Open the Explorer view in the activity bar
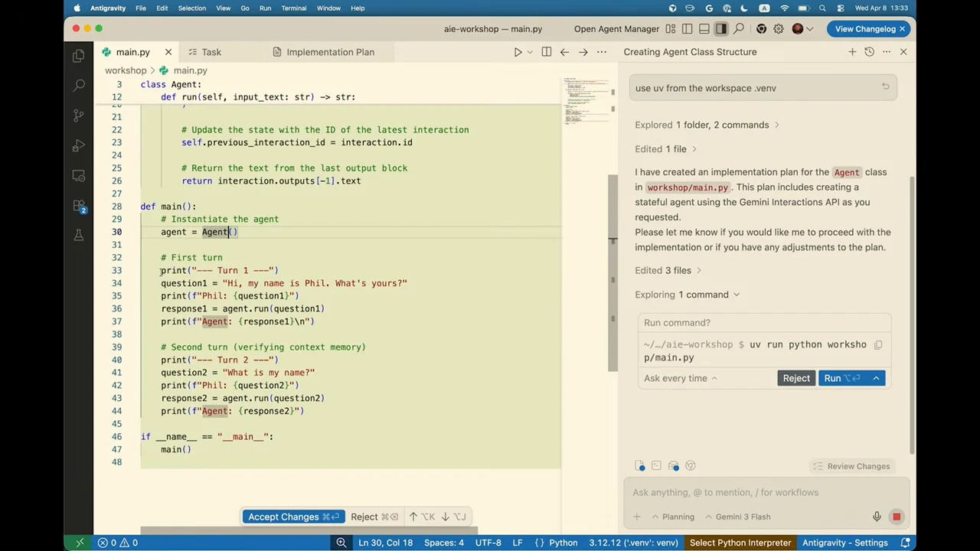The width and height of the screenshot is (980, 551). tap(78, 56)
